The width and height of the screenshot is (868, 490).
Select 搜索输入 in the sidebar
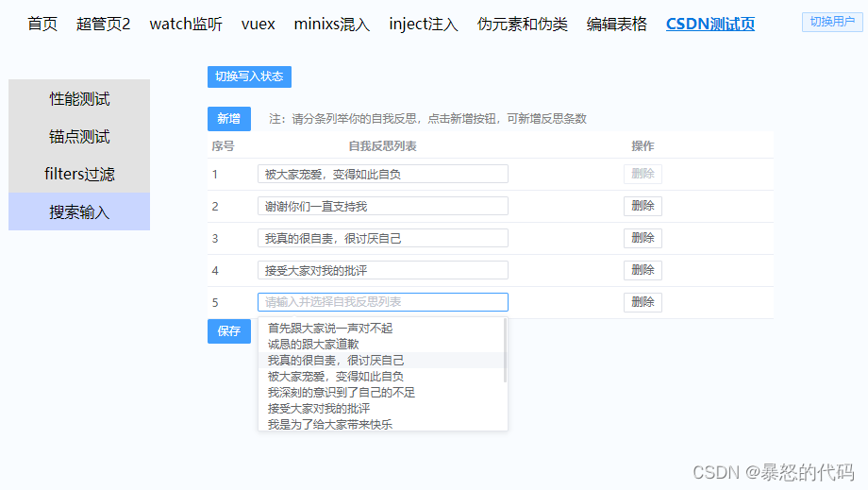point(79,211)
